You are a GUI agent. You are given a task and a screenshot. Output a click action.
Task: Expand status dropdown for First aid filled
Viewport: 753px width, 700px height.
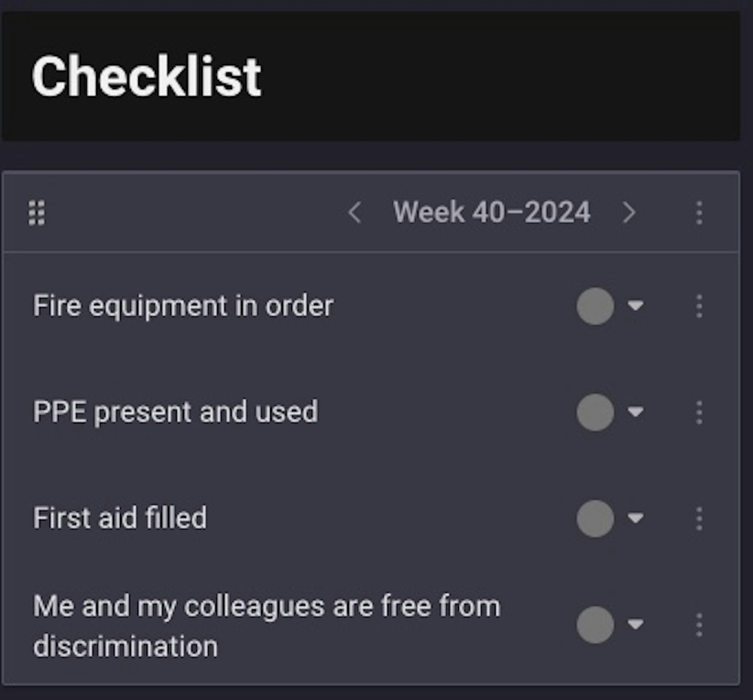(636, 517)
